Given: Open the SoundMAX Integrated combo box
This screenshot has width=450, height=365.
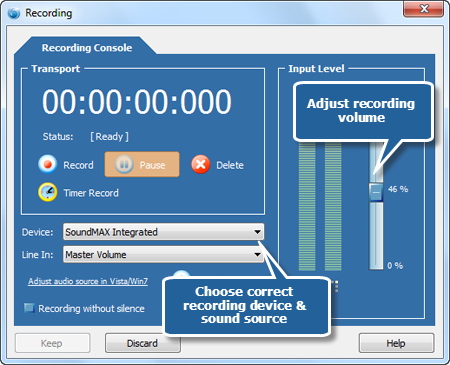Looking at the screenshot, I should pyautogui.click(x=163, y=232).
